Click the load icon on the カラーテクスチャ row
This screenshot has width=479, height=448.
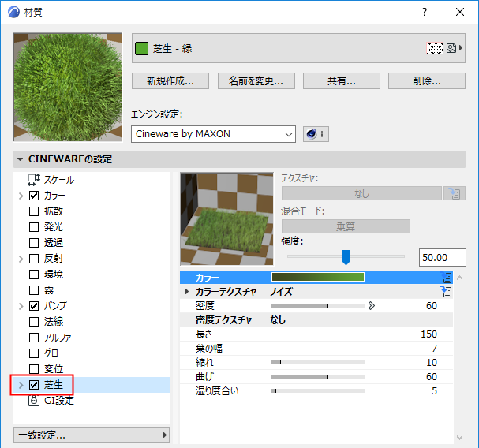(x=446, y=291)
